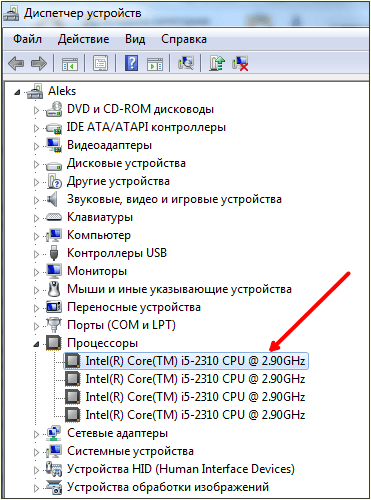Expand Звуковые, видео и игровые устройства
The image size is (371, 500).
coord(36,200)
